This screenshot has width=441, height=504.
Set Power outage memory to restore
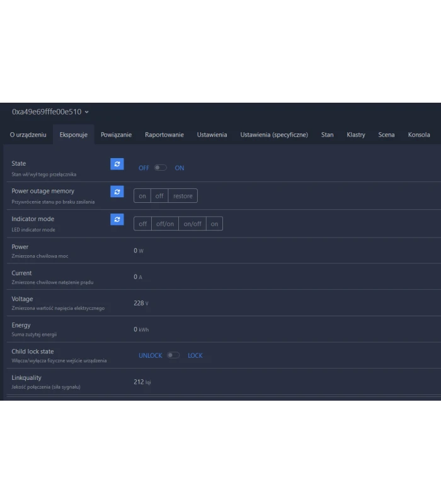tap(183, 196)
